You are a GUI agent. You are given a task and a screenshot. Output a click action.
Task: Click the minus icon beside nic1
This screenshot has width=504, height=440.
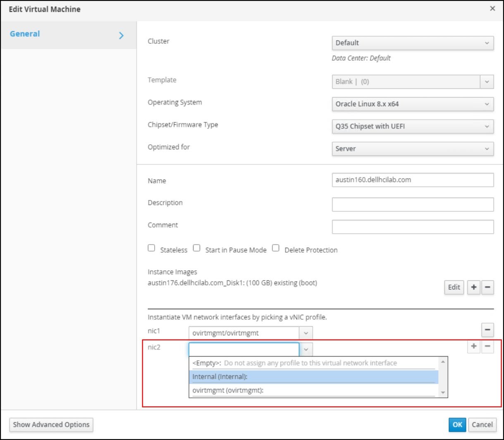point(487,330)
